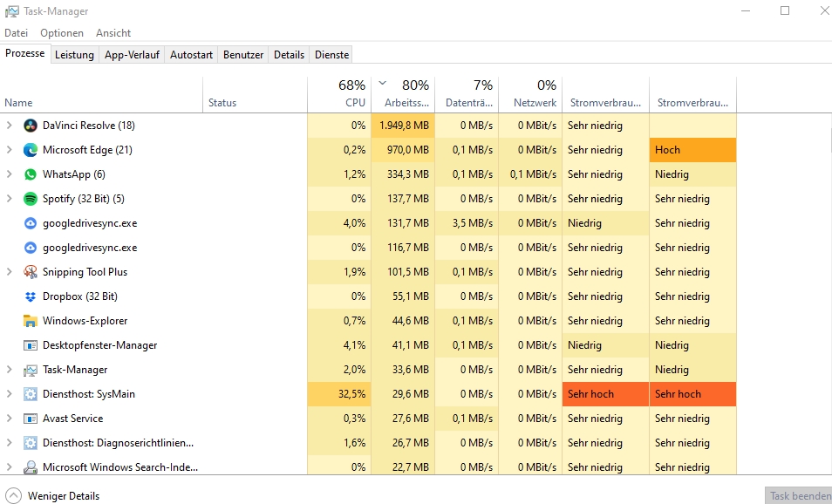Sort processes by CPU column
The width and height of the screenshot is (832, 504).
(x=339, y=95)
